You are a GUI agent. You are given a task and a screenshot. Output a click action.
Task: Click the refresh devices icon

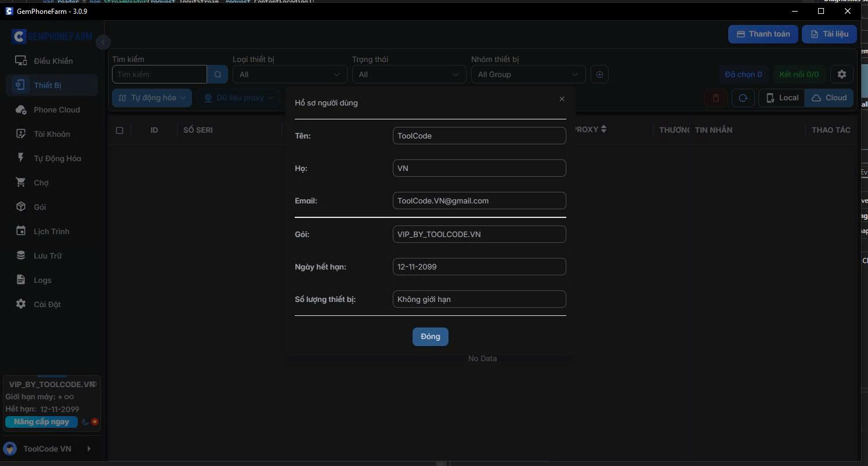(743, 98)
